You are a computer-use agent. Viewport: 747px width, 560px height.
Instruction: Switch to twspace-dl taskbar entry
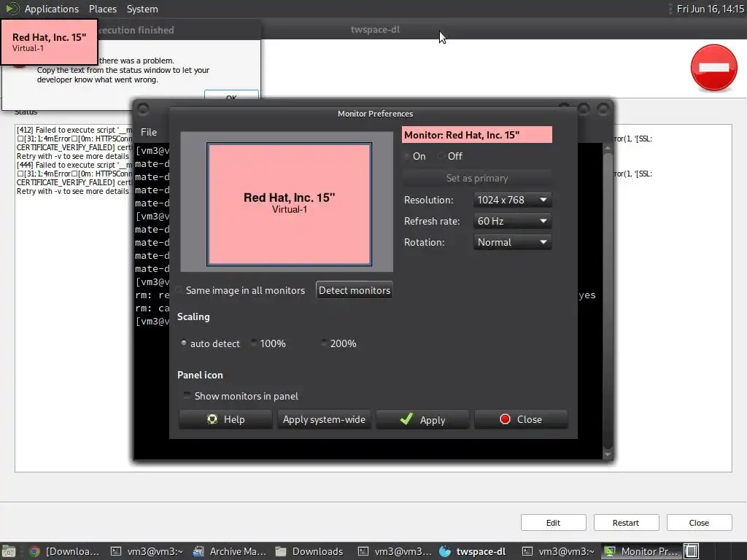coord(473,551)
